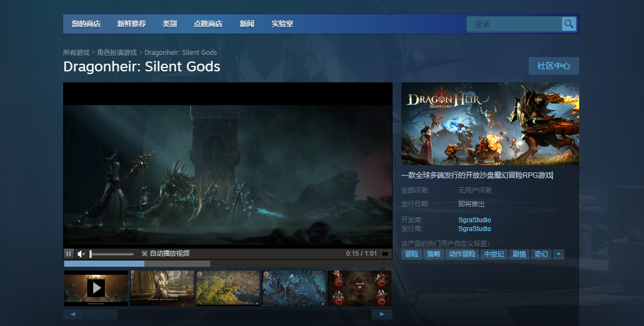The width and height of the screenshot is (644, 326).
Task: Go to 您的商店
Action: (x=86, y=24)
